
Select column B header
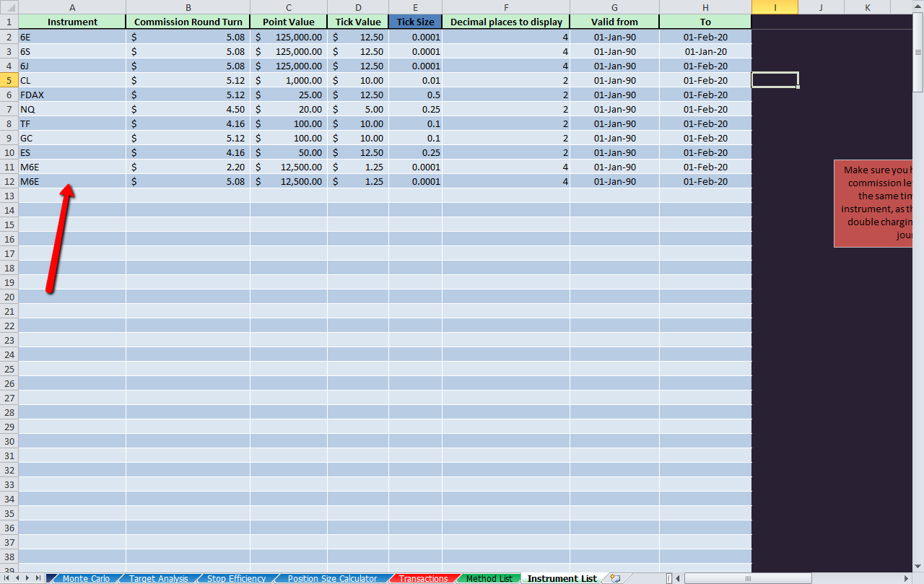(x=188, y=7)
